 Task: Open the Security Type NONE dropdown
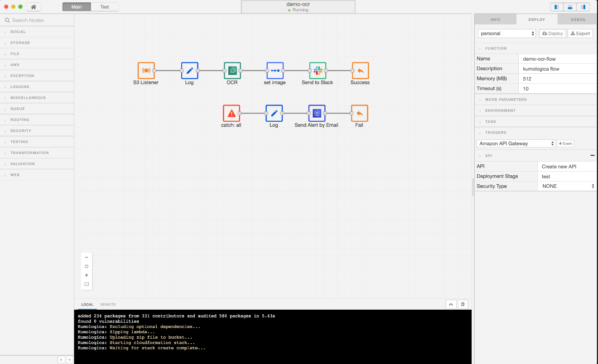point(567,186)
